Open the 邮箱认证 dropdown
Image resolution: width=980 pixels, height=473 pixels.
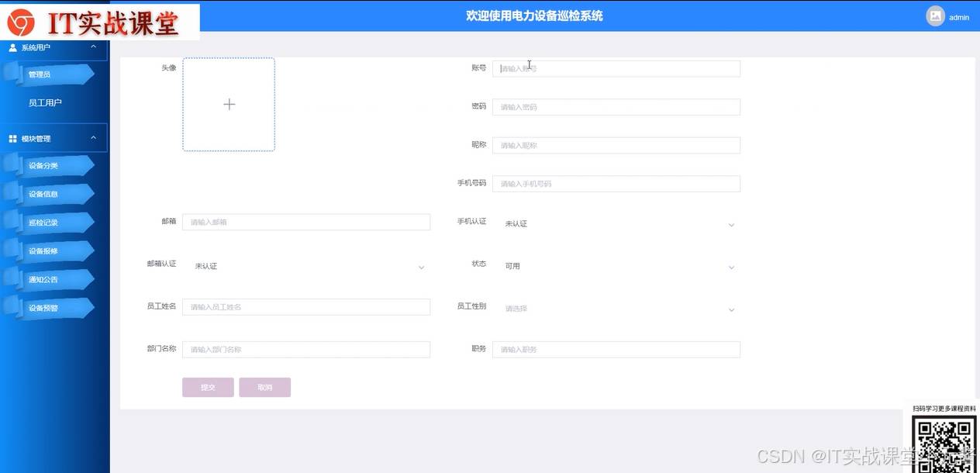pyautogui.click(x=305, y=267)
